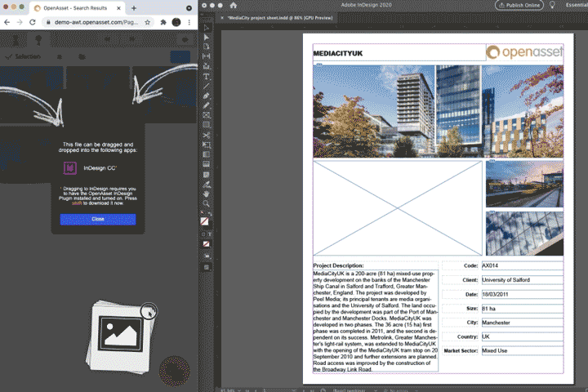Swap fill and stroke colors

pos(210,214)
